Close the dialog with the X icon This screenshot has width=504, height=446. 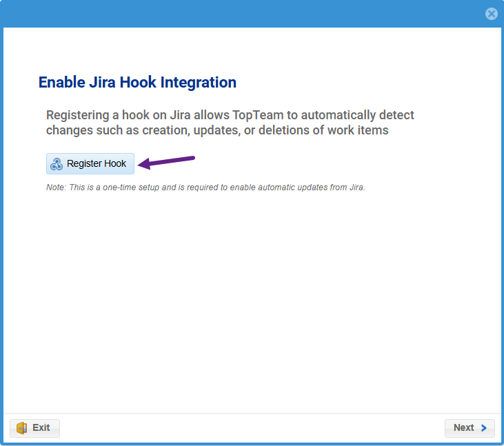point(492,14)
